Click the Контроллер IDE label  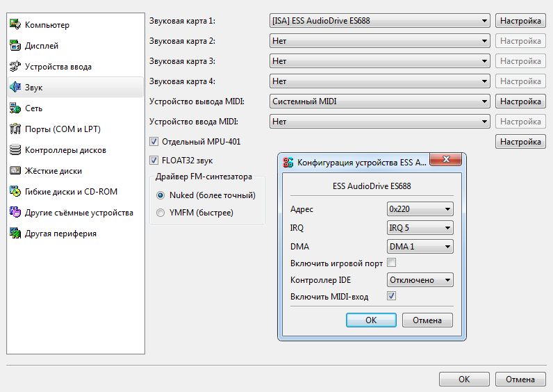point(320,280)
